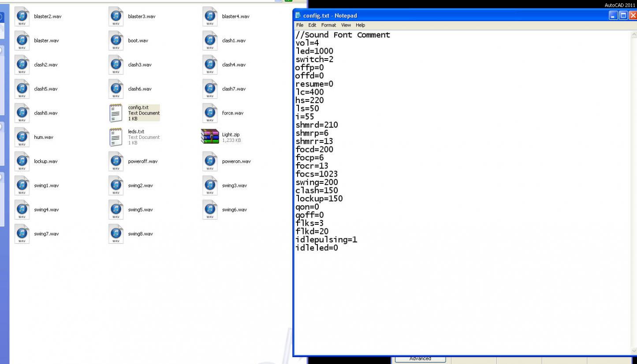Image resolution: width=637 pixels, height=364 pixels.
Task: Open the leds.txt text document
Action: pos(115,137)
